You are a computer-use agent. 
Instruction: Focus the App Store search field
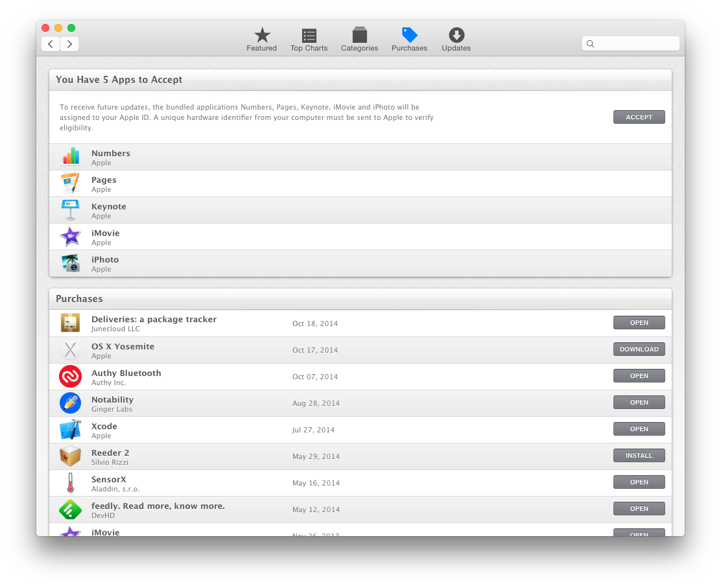pos(630,43)
